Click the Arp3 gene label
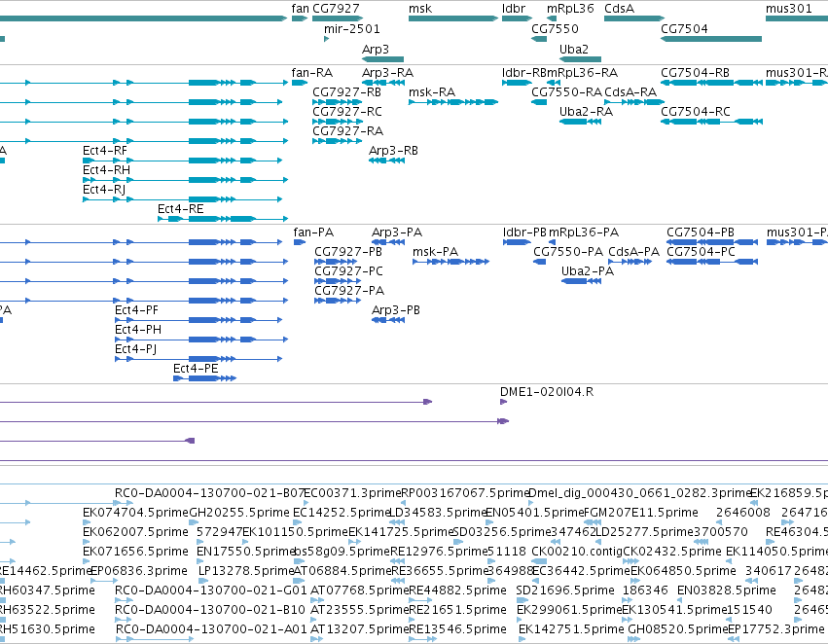Image resolution: width=828 pixels, height=644 pixels. pyautogui.click(x=376, y=49)
